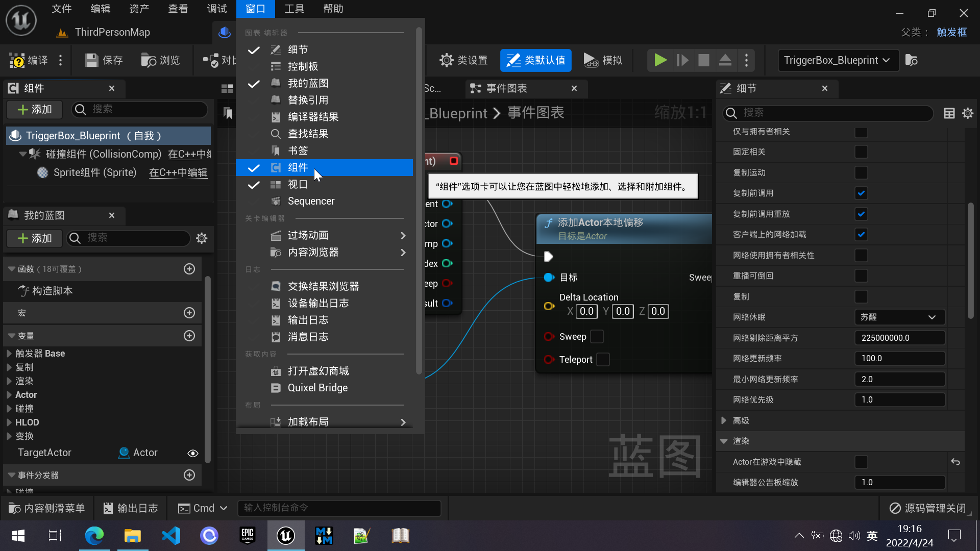Click the console command input field
This screenshot has height=551, width=980.
(339, 508)
